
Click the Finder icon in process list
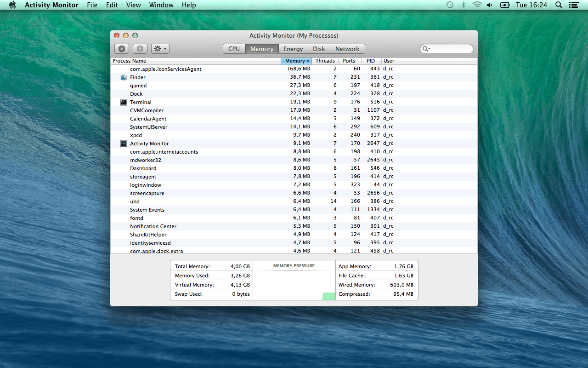123,77
